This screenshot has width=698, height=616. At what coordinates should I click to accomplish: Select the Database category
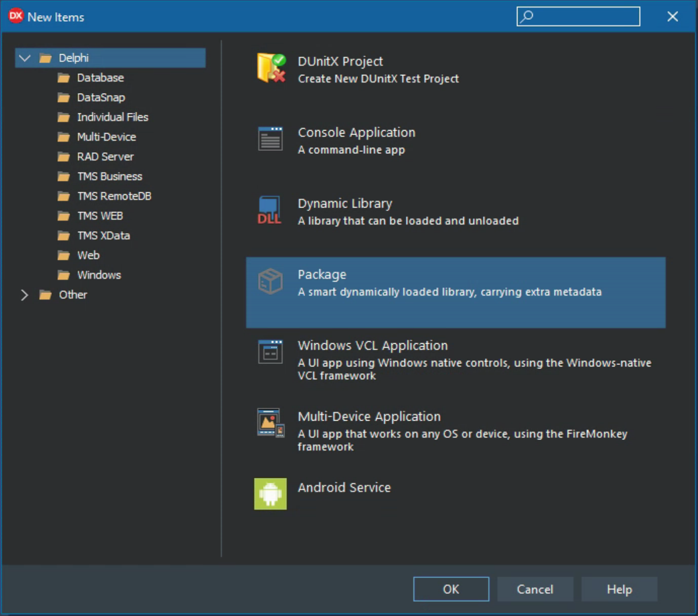click(x=100, y=78)
